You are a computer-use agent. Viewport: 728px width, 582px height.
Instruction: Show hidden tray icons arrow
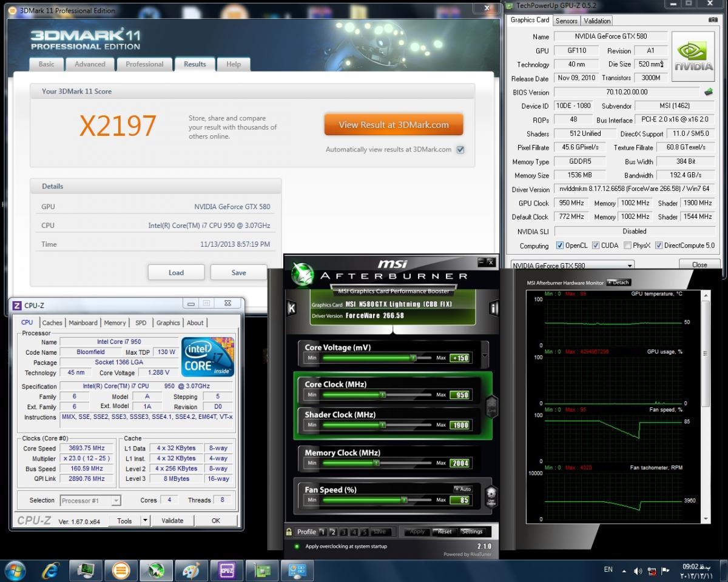(625, 570)
